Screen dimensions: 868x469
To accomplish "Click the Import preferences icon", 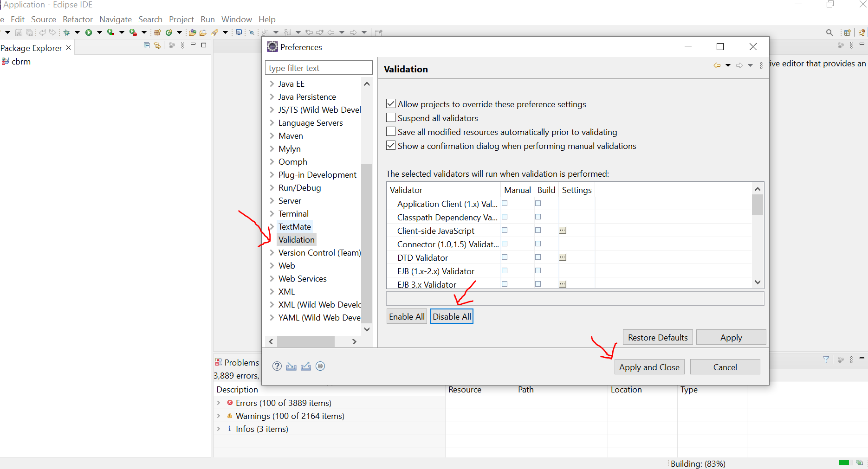I will click(x=291, y=366).
